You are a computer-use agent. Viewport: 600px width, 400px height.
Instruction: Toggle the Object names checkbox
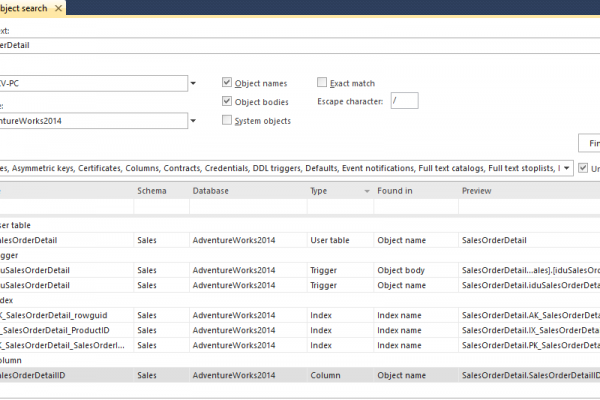[227, 82]
